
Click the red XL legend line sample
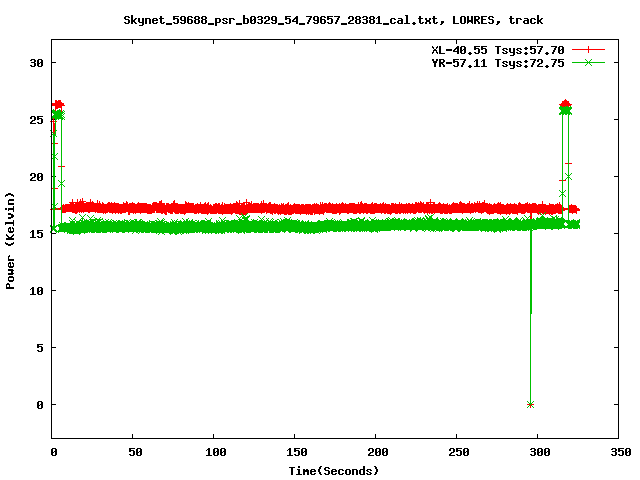[x=588, y=50]
